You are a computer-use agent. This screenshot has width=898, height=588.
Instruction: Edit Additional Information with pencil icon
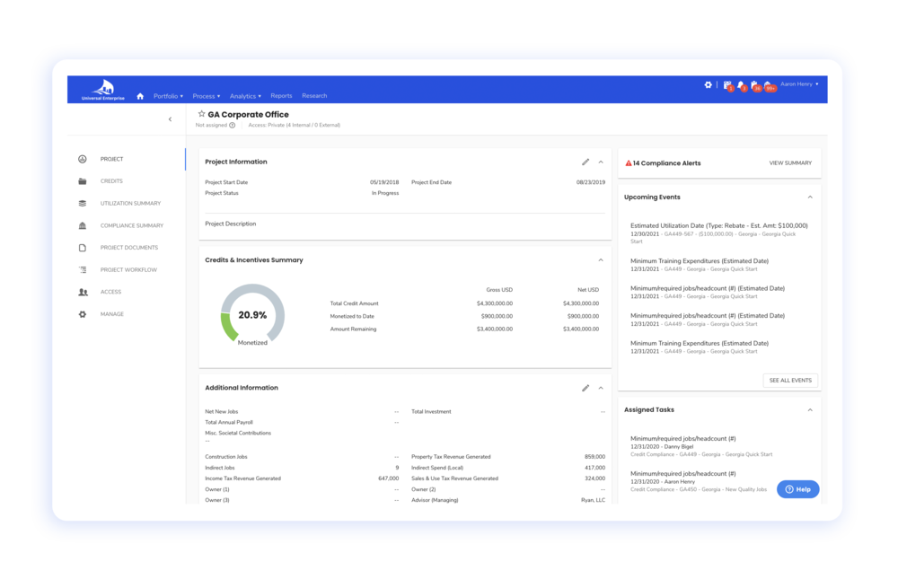(x=585, y=388)
